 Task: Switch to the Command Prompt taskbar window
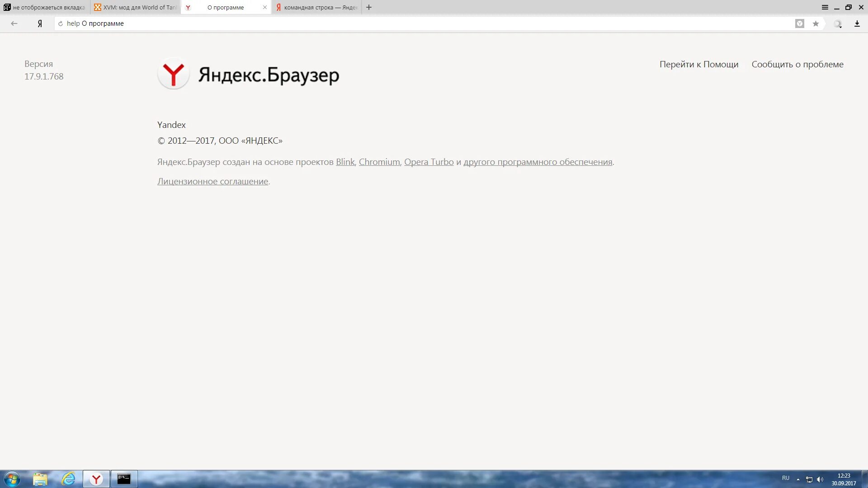[x=124, y=479]
